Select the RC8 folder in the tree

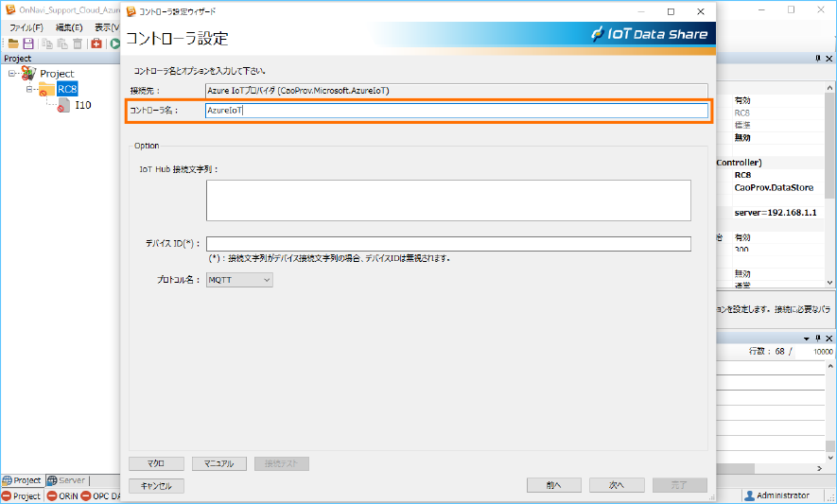66,89
